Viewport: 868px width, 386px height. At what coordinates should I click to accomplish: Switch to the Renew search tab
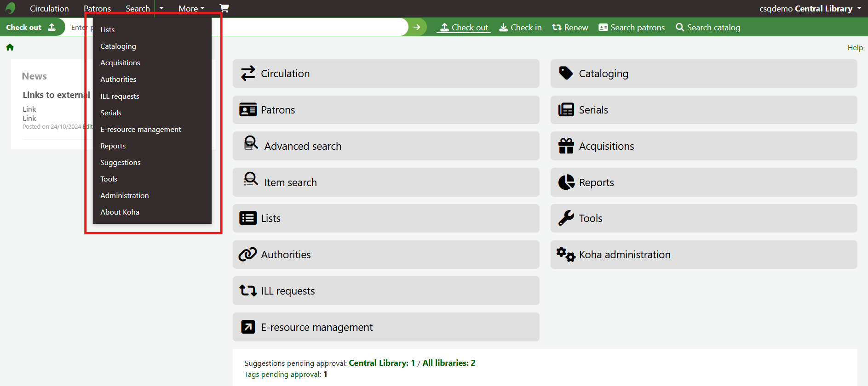[x=570, y=28]
